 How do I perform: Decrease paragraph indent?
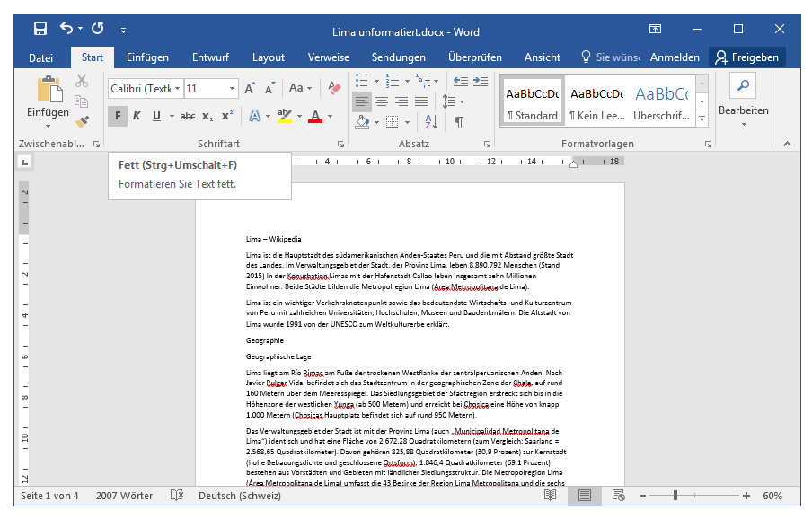coord(461,81)
